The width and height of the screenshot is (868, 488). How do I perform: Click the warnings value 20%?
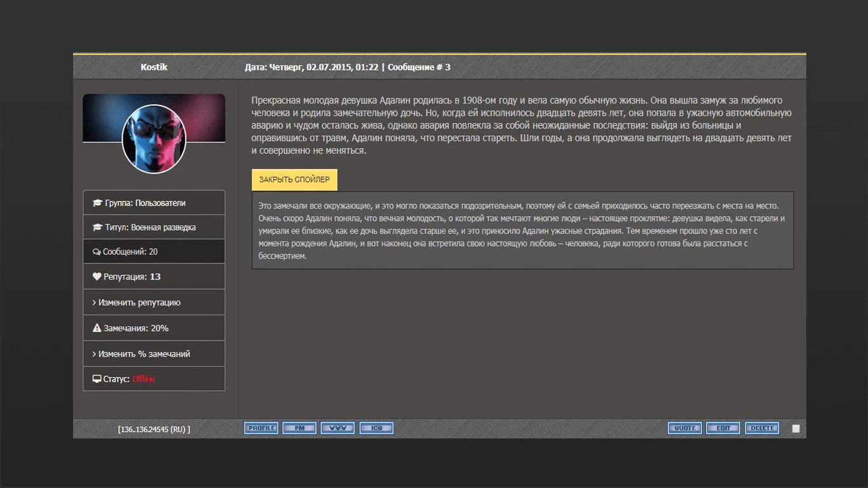159,329
